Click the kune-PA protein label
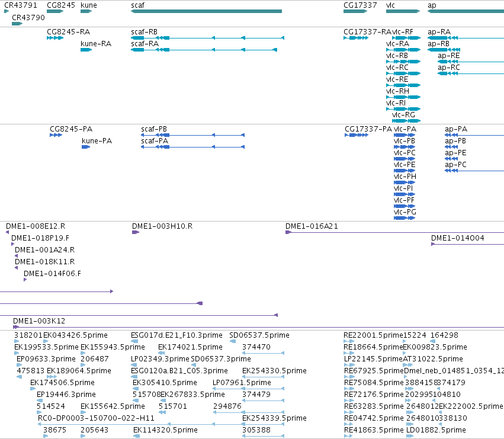The width and height of the screenshot is (504, 439). (x=97, y=140)
